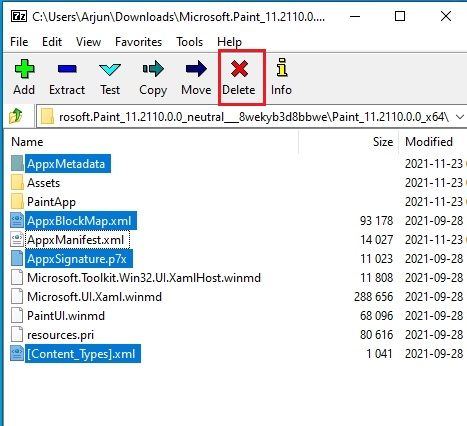Click the modified date of Assets folder
This screenshot has width=467, height=426.
[434, 183]
